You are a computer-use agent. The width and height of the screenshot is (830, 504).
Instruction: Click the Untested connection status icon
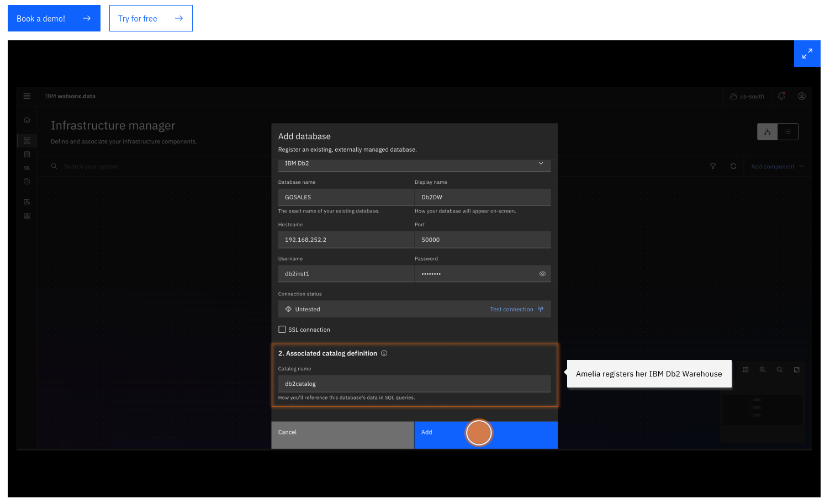point(288,309)
